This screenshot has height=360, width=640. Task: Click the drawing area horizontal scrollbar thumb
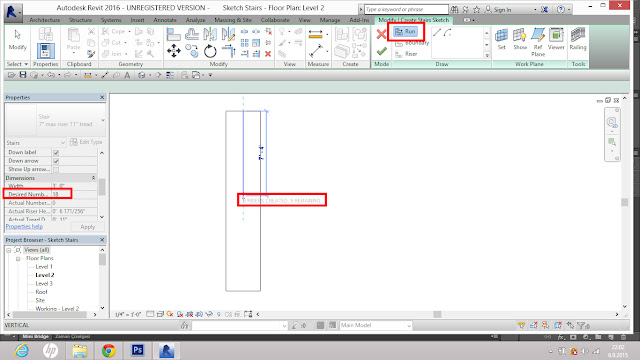437,314
